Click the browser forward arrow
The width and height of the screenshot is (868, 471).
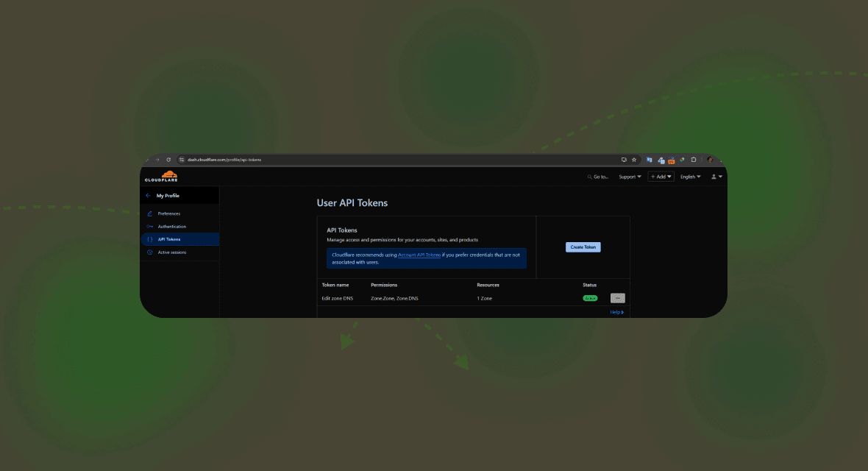pyautogui.click(x=157, y=160)
